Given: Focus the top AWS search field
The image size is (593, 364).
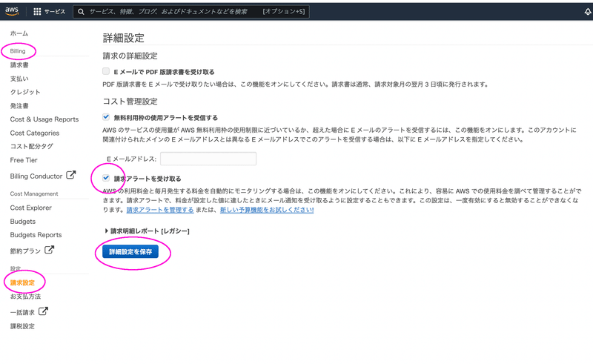Looking at the screenshot, I should click(x=191, y=12).
